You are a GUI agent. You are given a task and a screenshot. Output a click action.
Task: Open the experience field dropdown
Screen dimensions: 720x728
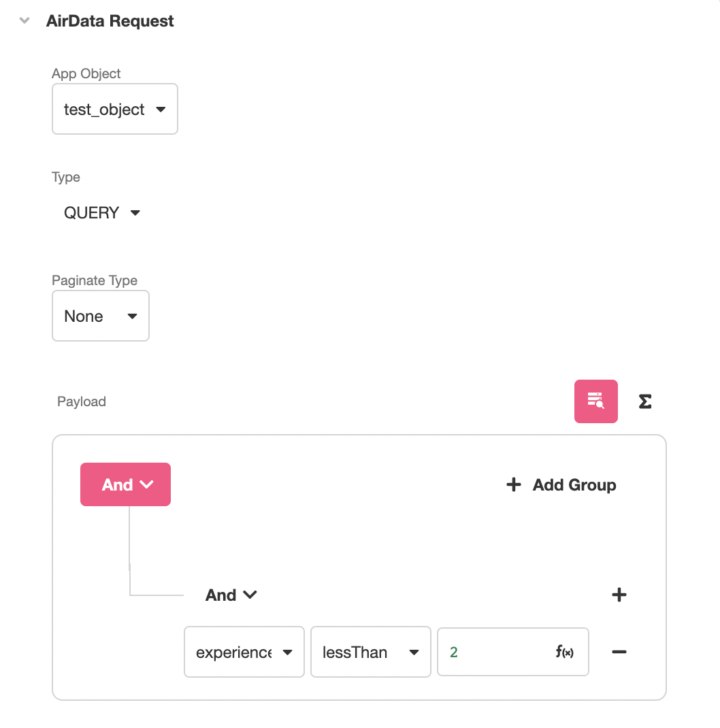tap(244, 652)
